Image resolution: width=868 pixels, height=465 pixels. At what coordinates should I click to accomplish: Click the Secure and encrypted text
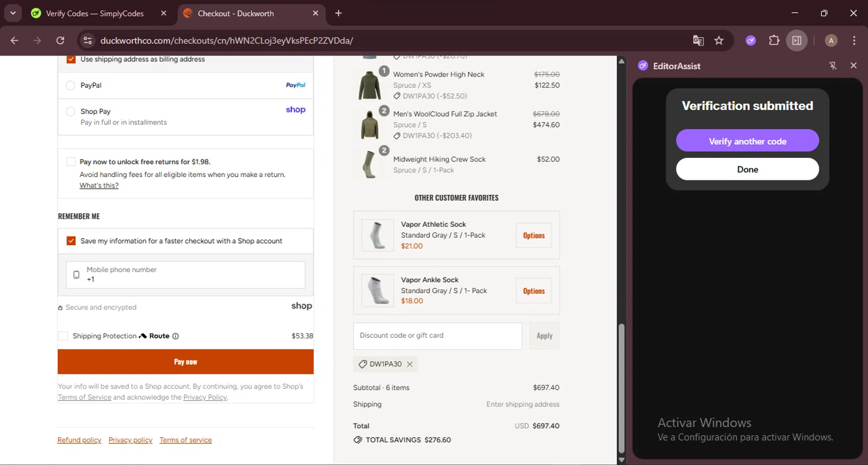click(x=101, y=308)
